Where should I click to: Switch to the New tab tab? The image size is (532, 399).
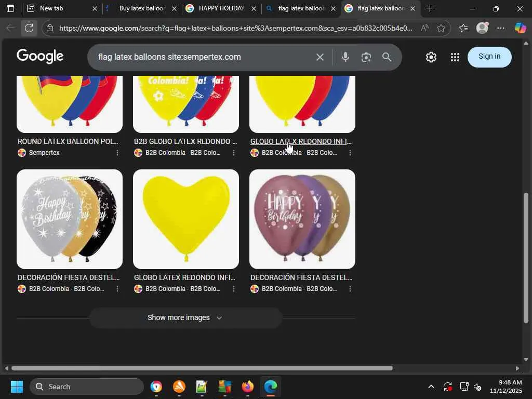pyautogui.click(x=62, y=8)
